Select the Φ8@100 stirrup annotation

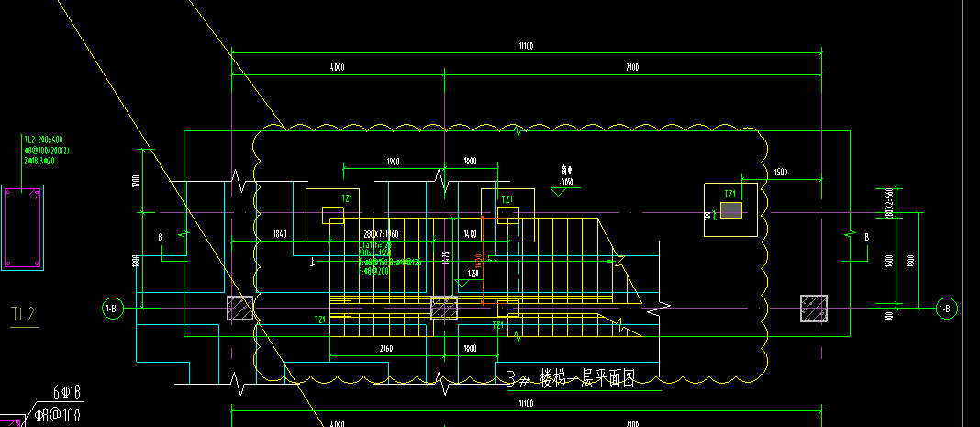(x=58, y=414)
